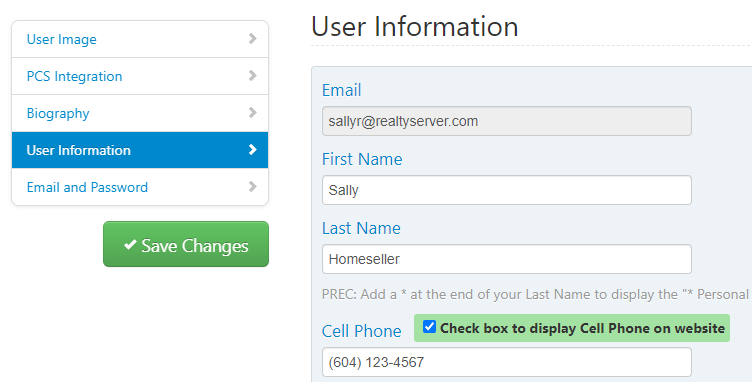Click the User Information page heading

click(x=415, y=26)
